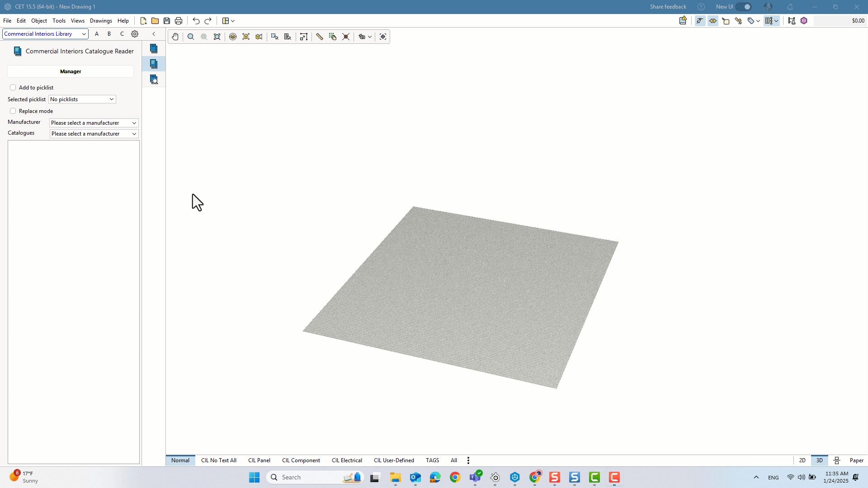The width and height of the screenshot is (868, 488).
Task: Expand the camera snapshot dropdown arrow
Action: click(370, 37)
